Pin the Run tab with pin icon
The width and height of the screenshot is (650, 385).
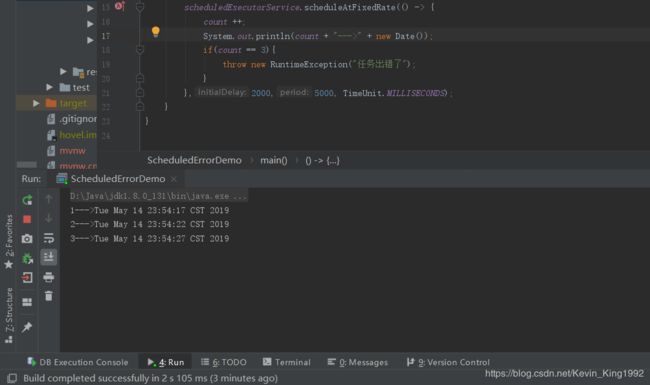(27, 327)
